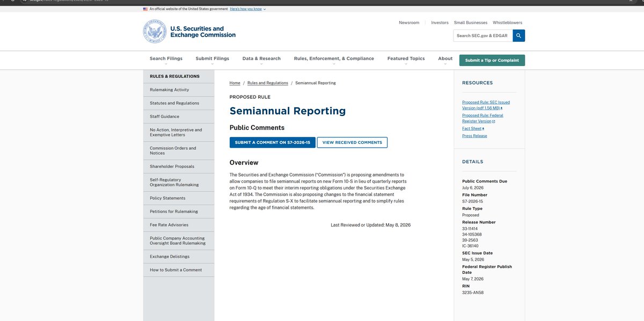644x321 pixels.
Task: Open the Investors link
Action: coord(440,23)
